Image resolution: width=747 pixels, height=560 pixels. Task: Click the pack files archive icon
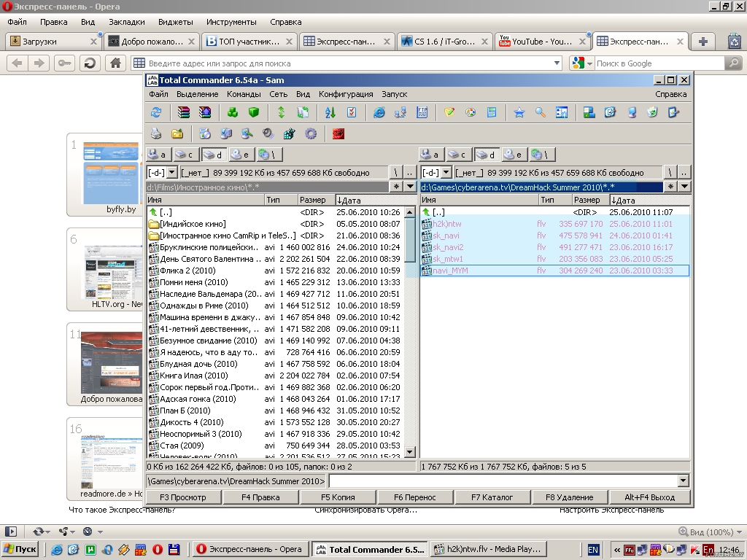[x=183, y=112]
